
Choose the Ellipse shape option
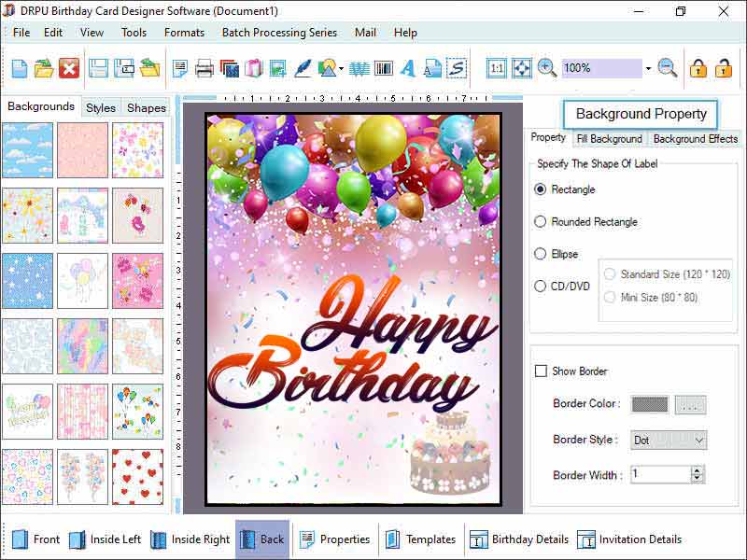pyautogui.click(x=543, y=254)
